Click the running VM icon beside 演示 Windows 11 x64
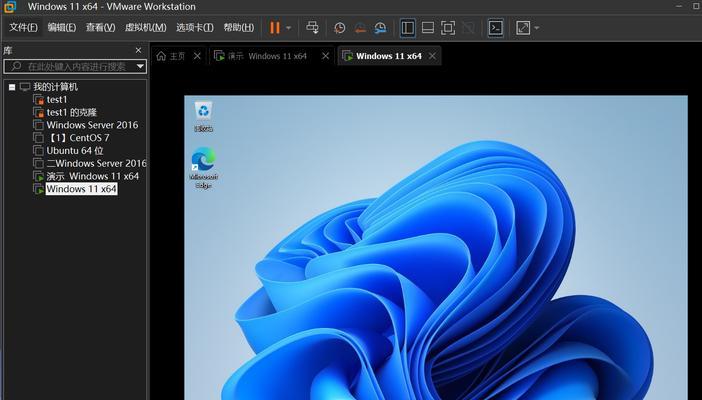The height and width of the screenshot is (400, 702). point(39,176)
